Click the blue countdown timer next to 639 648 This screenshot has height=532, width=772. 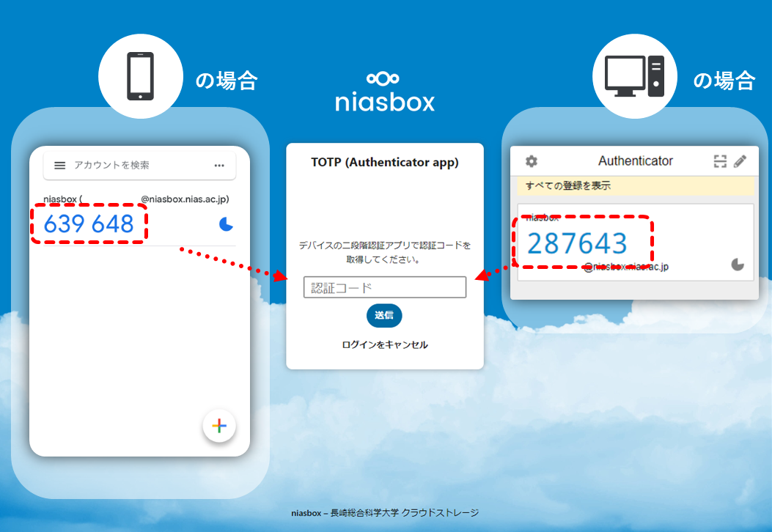pos(226,224)
